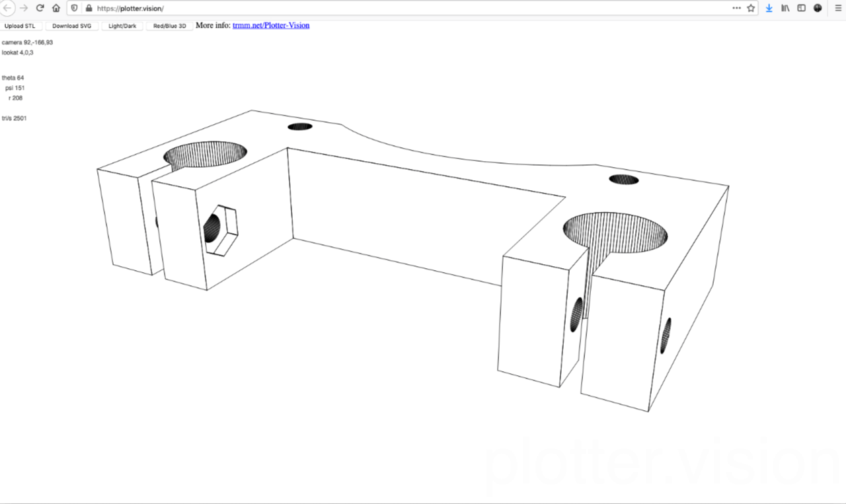Reload the plotter.vision page
Image resolution: width=846 pixels, height=504 pixels.
coord(40,8)
